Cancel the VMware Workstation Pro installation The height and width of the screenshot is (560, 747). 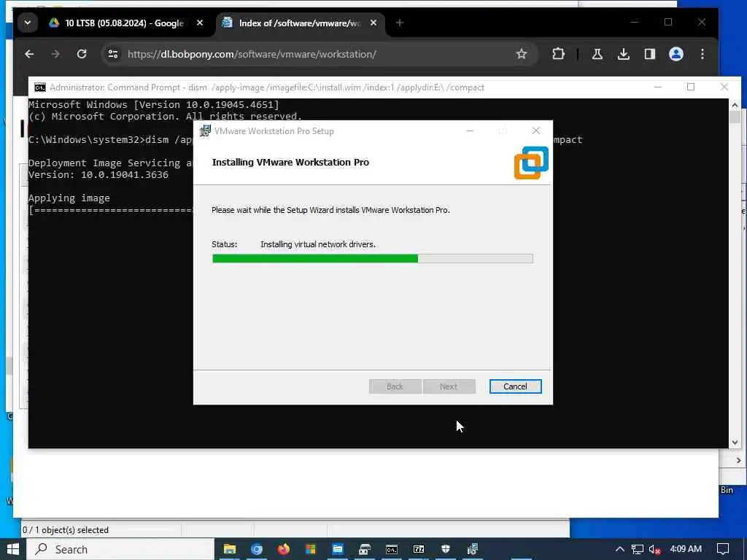(515, 386)
